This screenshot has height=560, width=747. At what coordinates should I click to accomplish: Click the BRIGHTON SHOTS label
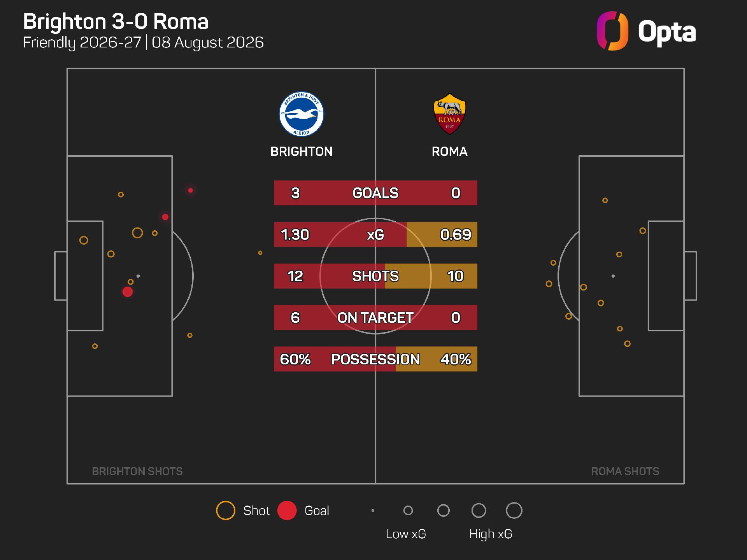[x=137, y=471]
